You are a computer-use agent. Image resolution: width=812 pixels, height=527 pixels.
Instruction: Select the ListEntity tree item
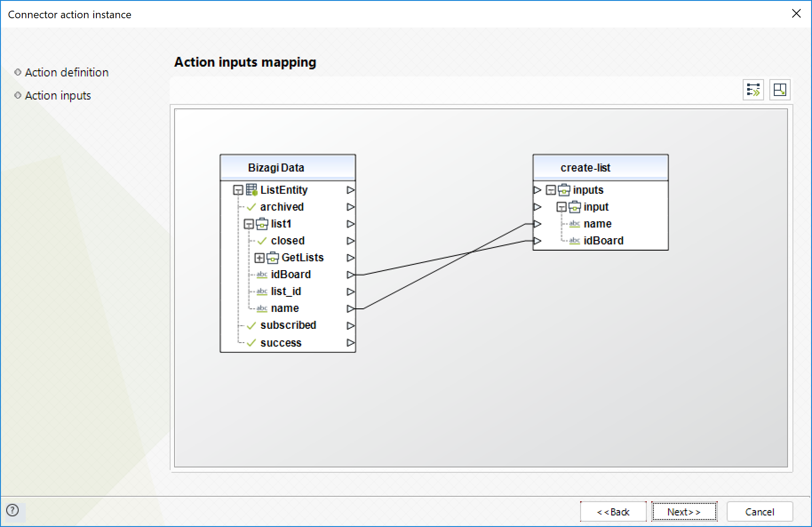pyautogui.click(x=284, y=190)
